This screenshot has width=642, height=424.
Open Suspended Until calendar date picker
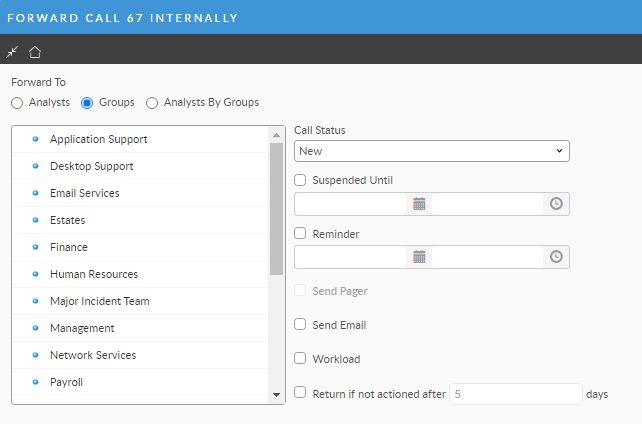pos(420,203)
